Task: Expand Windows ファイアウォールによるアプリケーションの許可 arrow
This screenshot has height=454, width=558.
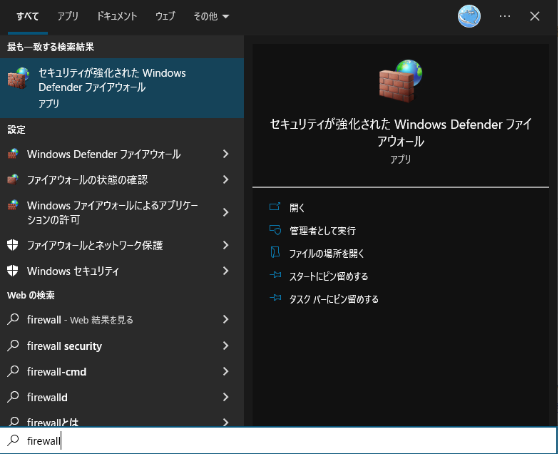Action: point(226,212)
